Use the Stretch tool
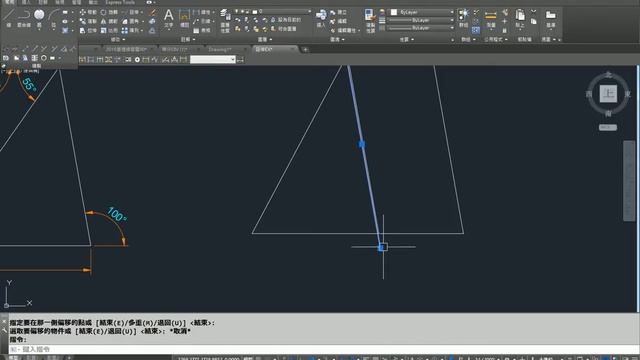The height and width of the screenshot is (360, 640). [x=88, y=30]
